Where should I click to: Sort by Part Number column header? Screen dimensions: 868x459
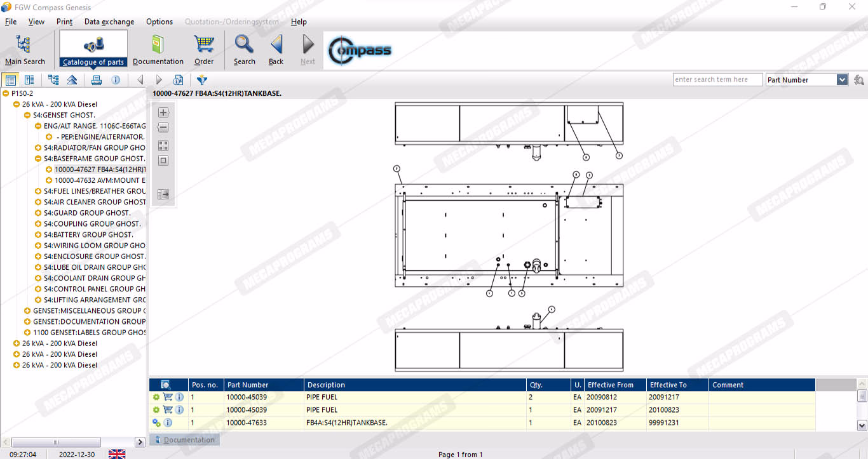click(264, 385)
